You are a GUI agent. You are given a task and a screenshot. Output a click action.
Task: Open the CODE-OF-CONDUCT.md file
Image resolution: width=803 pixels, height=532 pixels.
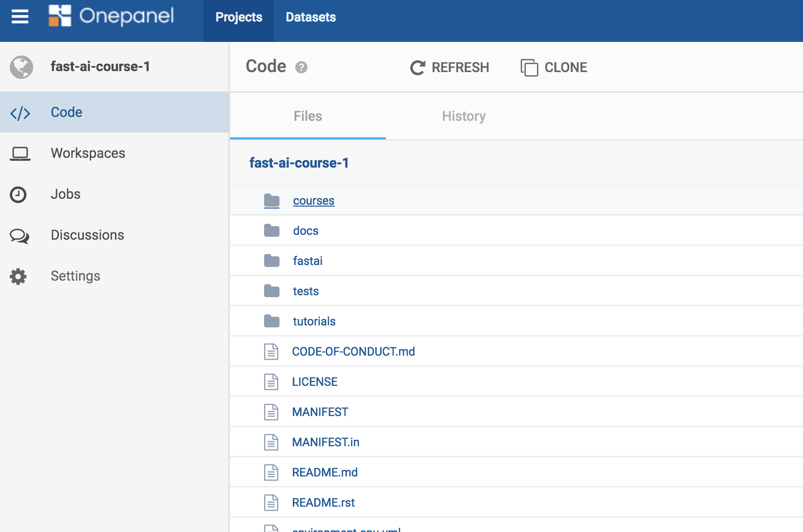click(353, 352)
